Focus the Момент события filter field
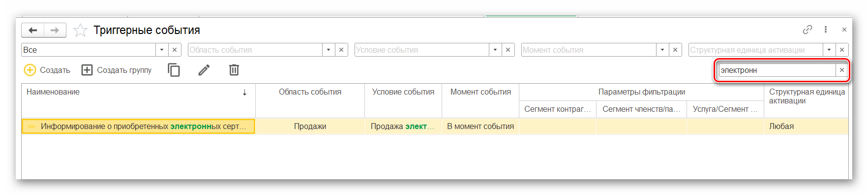The width and height of the screenshot is (868, 195). [x=589, y=50]
